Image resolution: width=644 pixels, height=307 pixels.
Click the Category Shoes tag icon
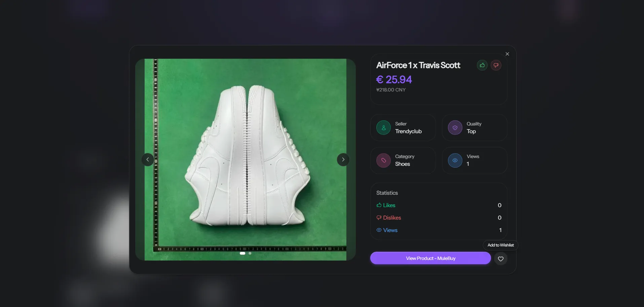pos(384,160)
